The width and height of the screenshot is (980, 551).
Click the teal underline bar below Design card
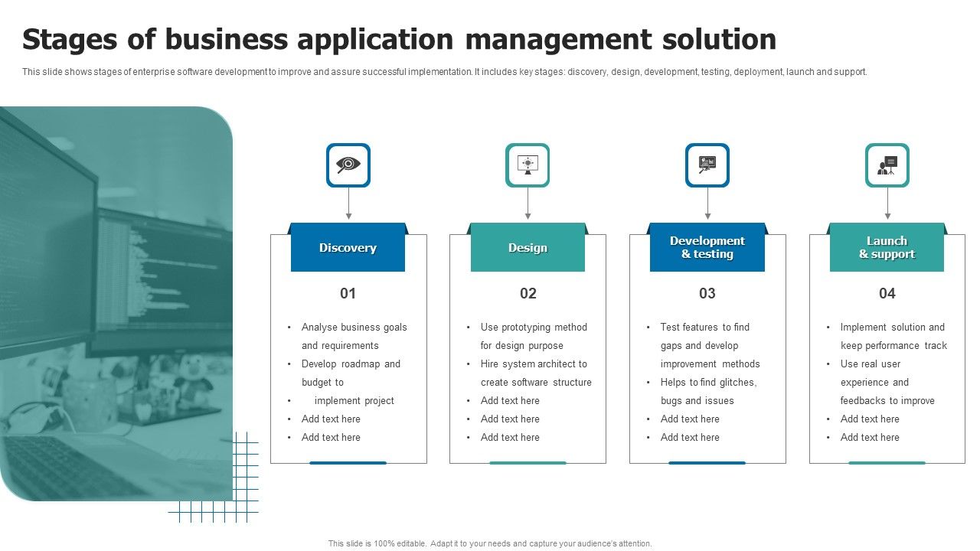(x=528, y=464)
